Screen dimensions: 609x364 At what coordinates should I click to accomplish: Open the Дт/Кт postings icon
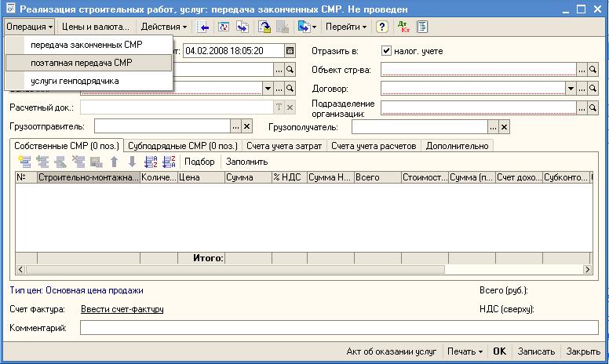click(403, 27)
